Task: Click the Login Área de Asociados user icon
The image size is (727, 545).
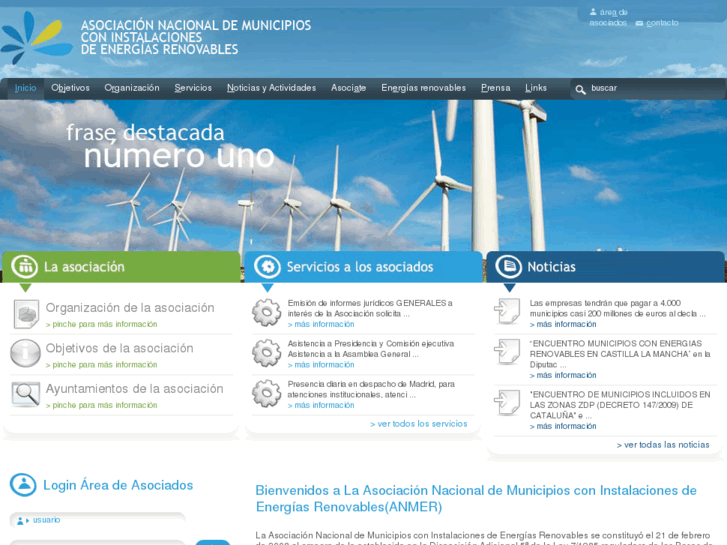Action: pos(23,485)
